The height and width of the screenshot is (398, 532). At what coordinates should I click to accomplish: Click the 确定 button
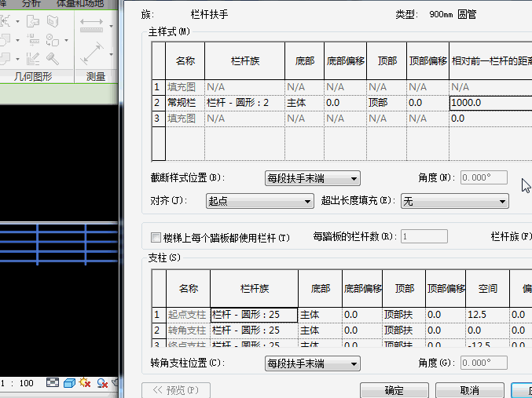[x=394, y=390]
